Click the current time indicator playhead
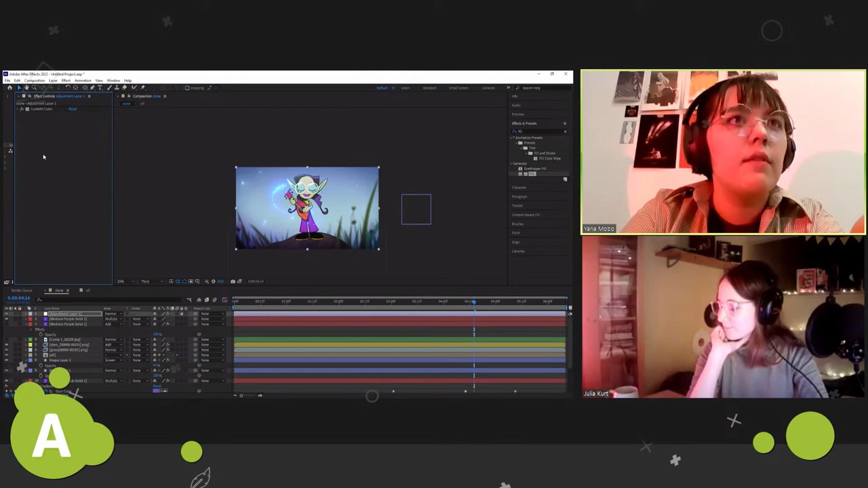Image resolution: width=868 pixels, height=488 pixels. click(474, 301)
